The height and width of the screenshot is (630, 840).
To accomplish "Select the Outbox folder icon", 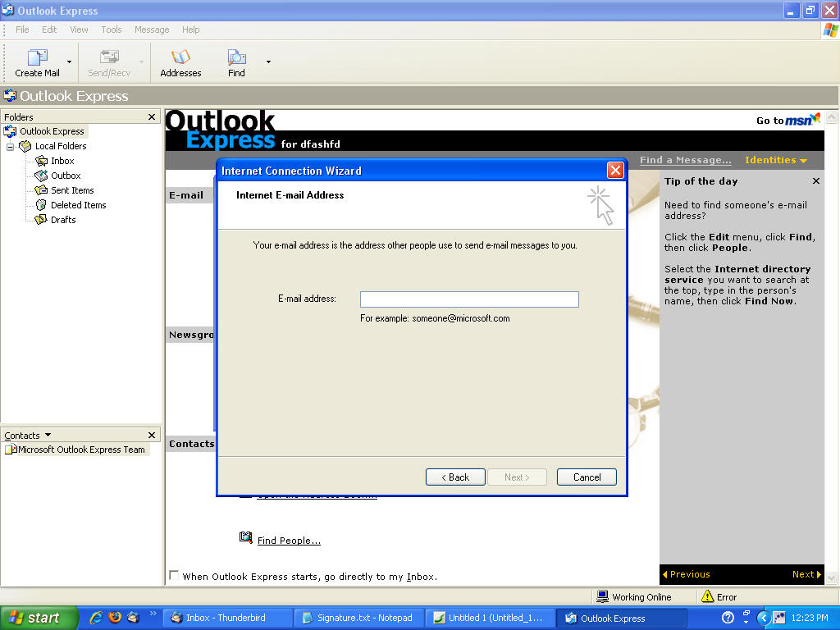I will pyautogui.click(x=41, y=176).
